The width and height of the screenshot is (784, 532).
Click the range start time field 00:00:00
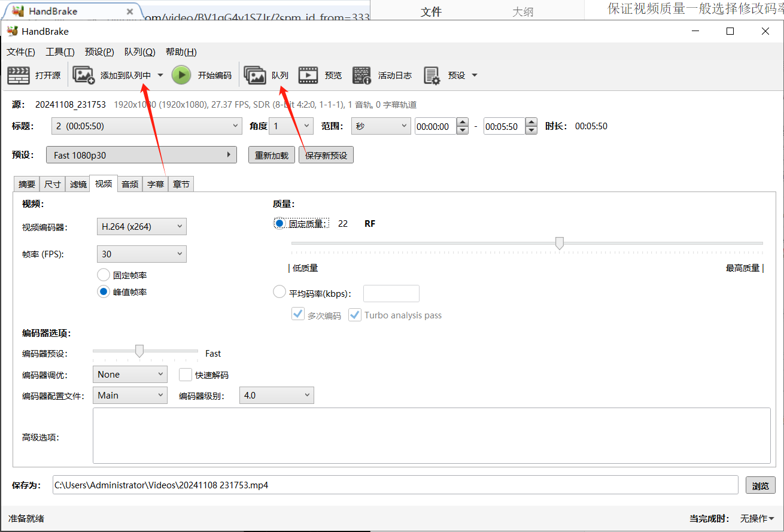point(436,126)
